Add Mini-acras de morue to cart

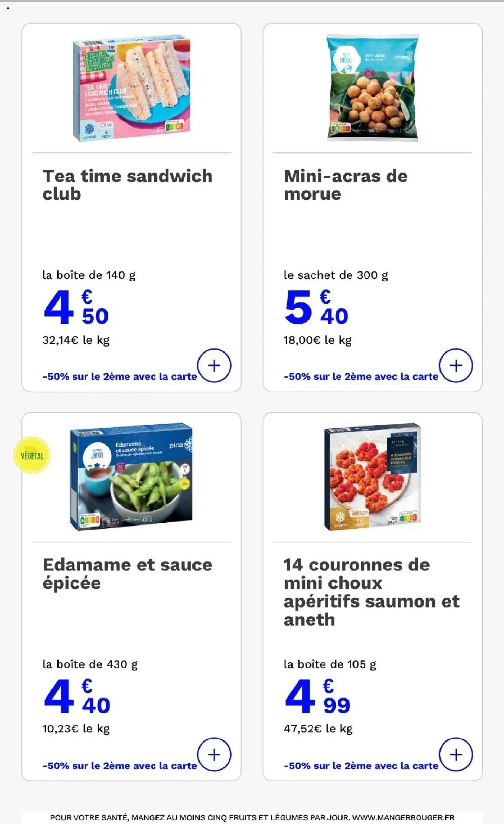[x=456, y=365]
